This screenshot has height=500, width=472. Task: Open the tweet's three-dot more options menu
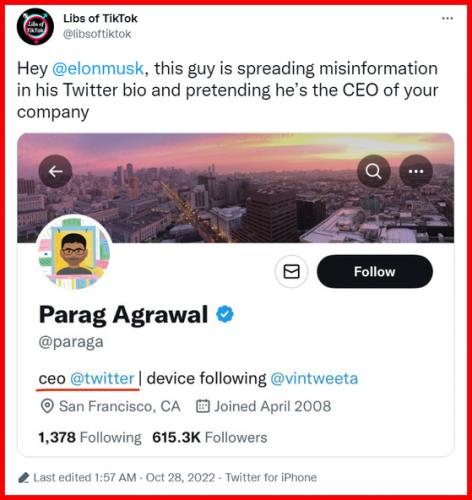(447, 18)
